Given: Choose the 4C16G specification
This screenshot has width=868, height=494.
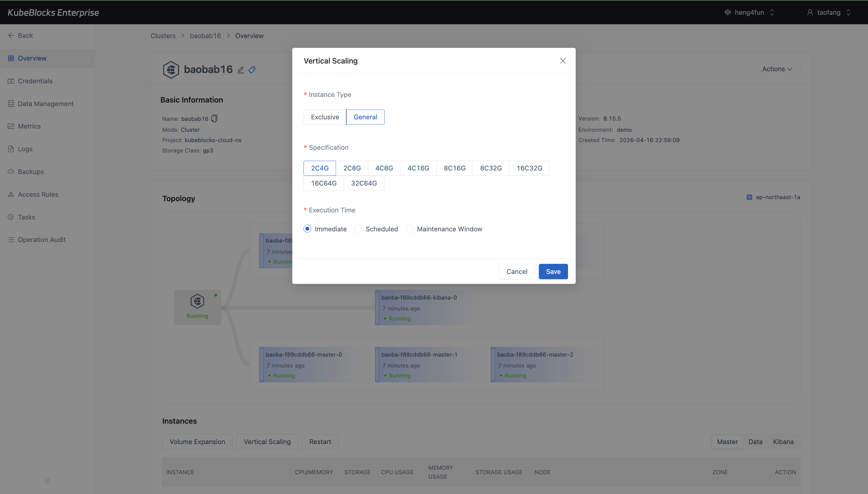Looking at the screenshot, I should pyautogui.click(x=418, y=168).
